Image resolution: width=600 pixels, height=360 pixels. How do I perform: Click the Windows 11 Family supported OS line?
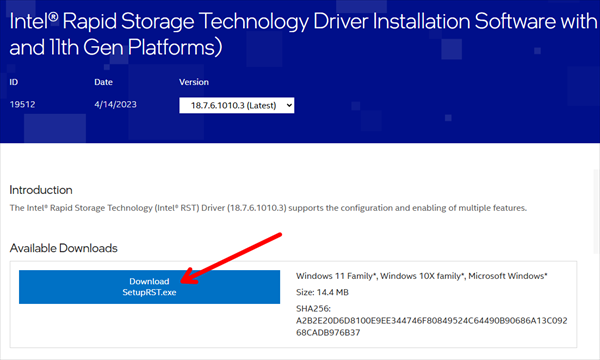421,276
